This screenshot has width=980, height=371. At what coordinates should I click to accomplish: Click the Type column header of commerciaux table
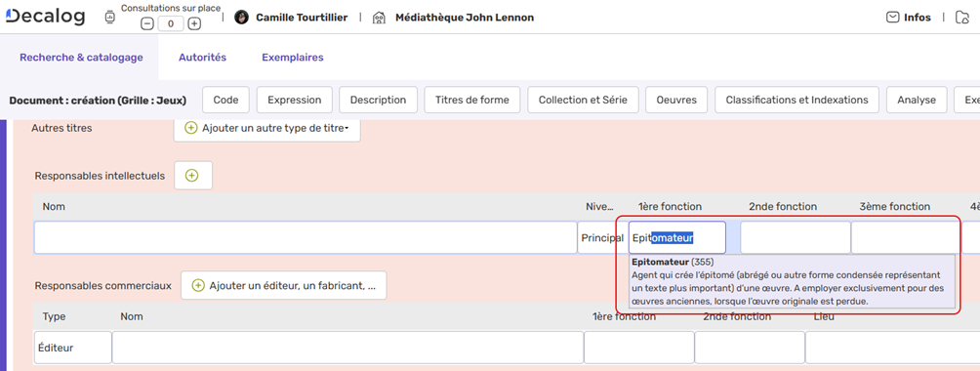click(54, 316)
